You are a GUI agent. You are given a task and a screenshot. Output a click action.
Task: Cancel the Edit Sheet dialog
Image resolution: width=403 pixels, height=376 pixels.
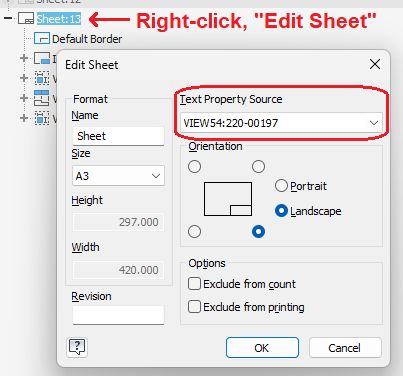[x=345, y=348]
